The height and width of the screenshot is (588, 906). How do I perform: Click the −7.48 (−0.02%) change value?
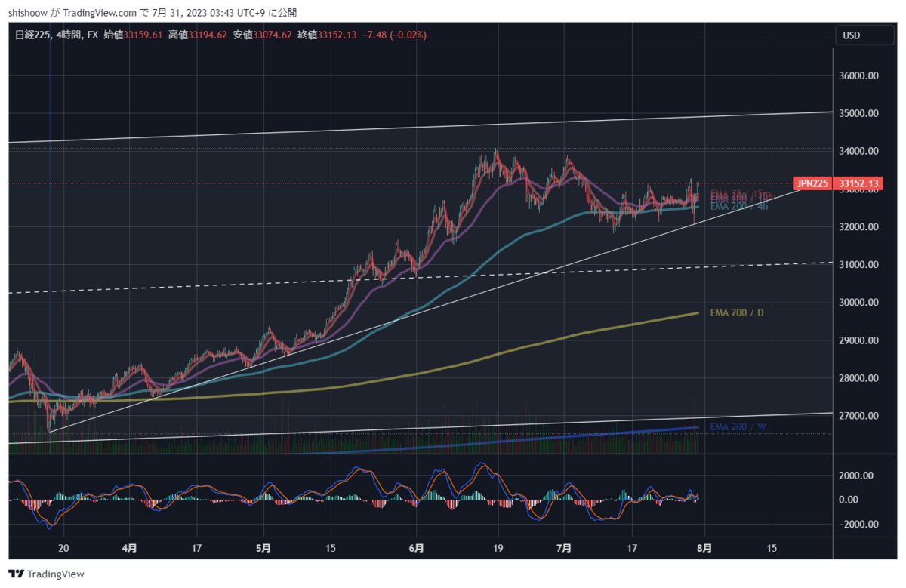click(x=395, y=35)
